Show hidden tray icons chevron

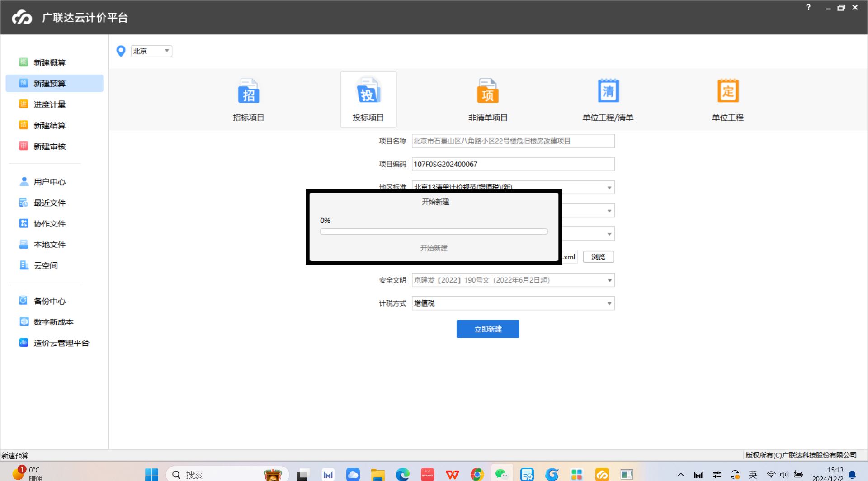(680, 475)
